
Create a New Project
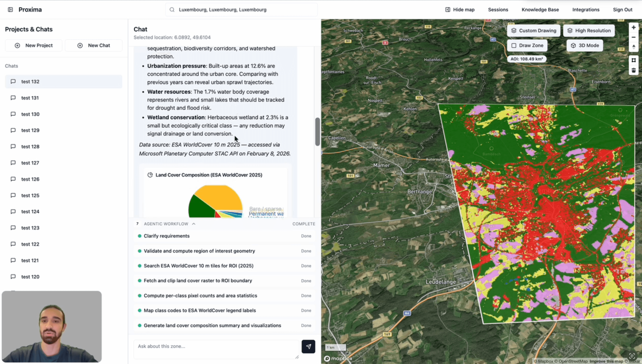click(34, 45)
